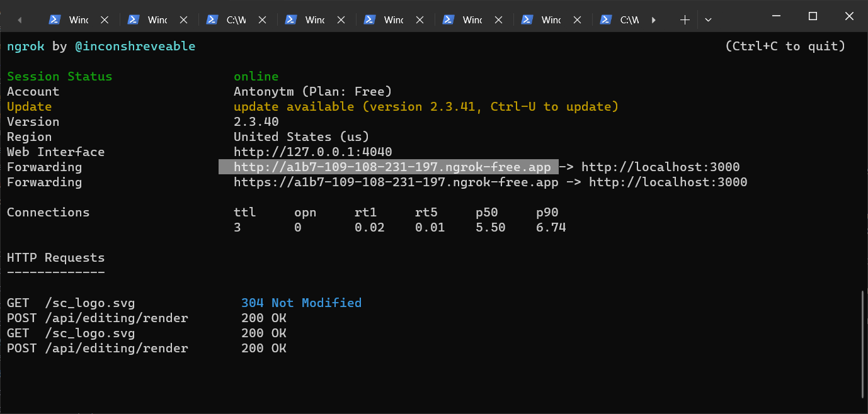Click the https ngrok-free.app forwarding URL
Viewport: 868px width, 414px height.
pos(396,182)
